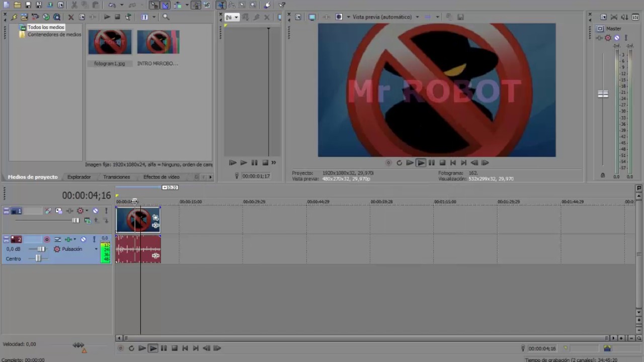Switch to the 'Medios de proyecto' tab
644x362 pixels.
coord(33,177)
